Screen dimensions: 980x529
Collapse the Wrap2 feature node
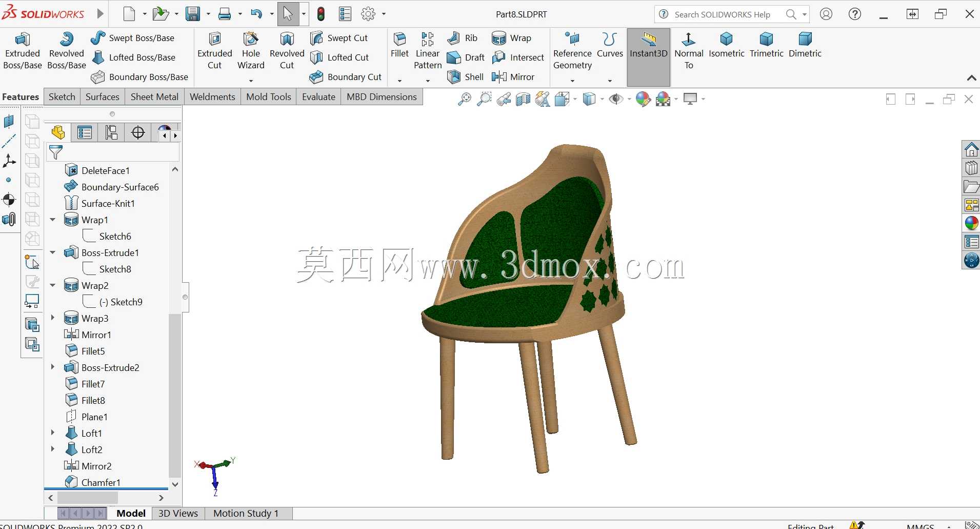(53, 285)
